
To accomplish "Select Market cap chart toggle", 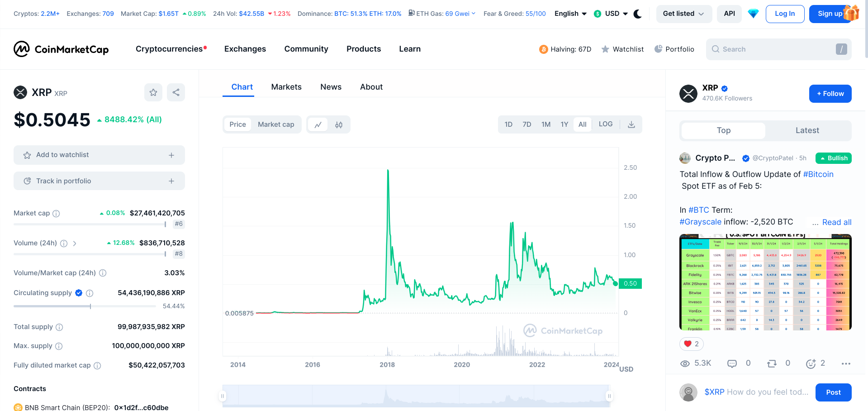I will click(276, 124).
